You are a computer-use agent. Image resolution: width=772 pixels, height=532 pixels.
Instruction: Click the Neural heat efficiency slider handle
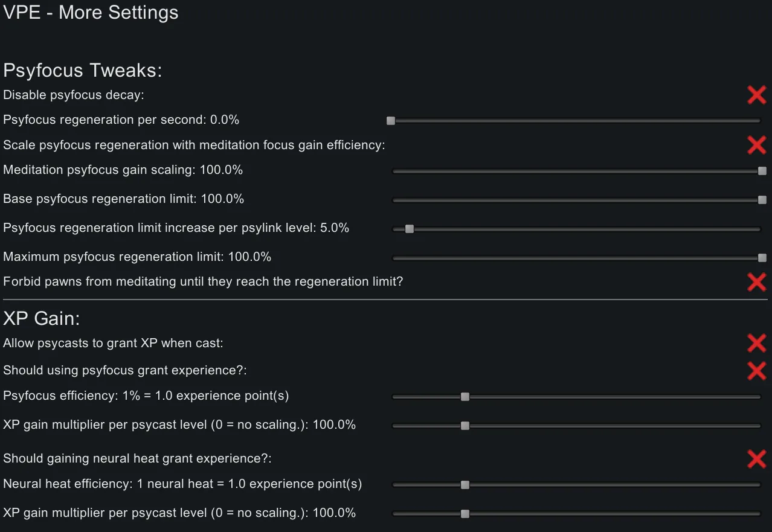(465, 485)
